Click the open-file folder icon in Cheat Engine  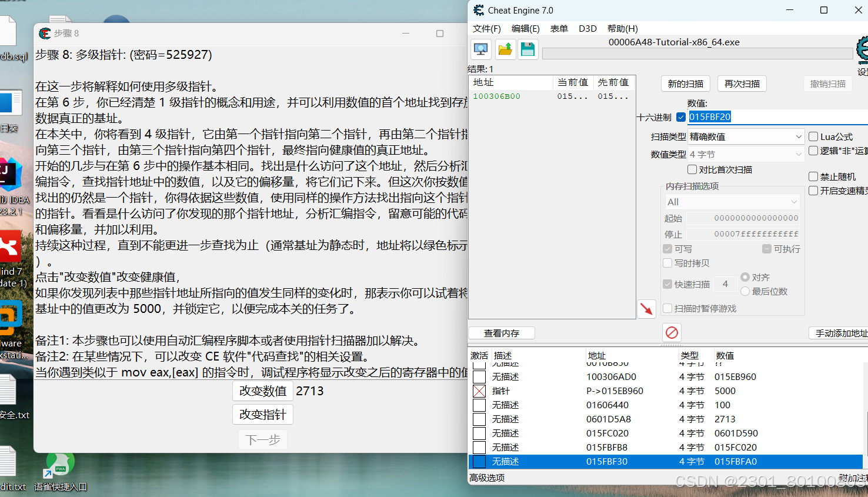coord(505,49)
